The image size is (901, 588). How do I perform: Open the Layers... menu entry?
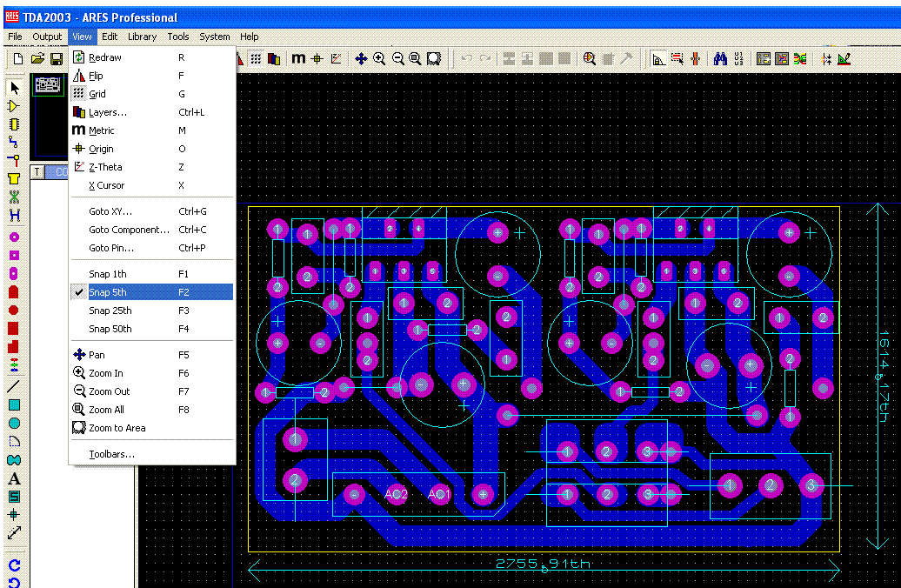click(x=108, y=112)
